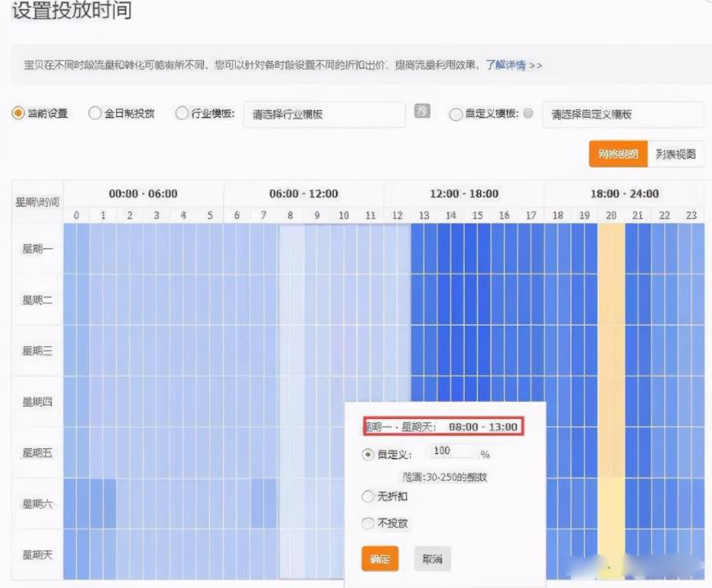Open the 请选择自定义模板 dropdown
712x588 pixels.
pos(623,114)
